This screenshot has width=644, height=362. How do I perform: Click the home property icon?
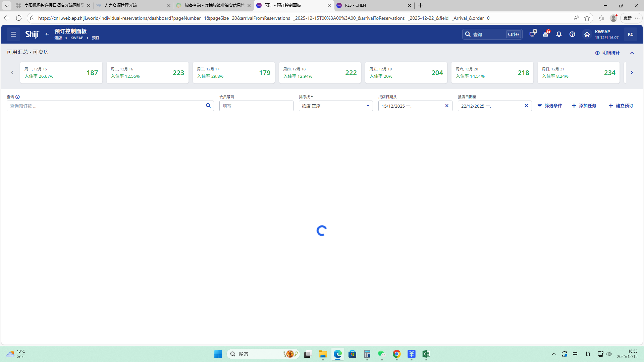coord(587,34)
